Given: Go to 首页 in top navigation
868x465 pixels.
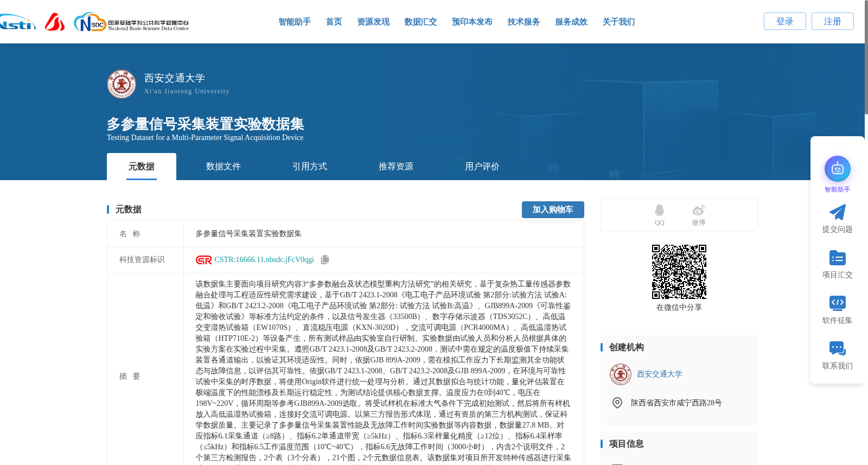Looking at the screenshot, I should (334, 22).
